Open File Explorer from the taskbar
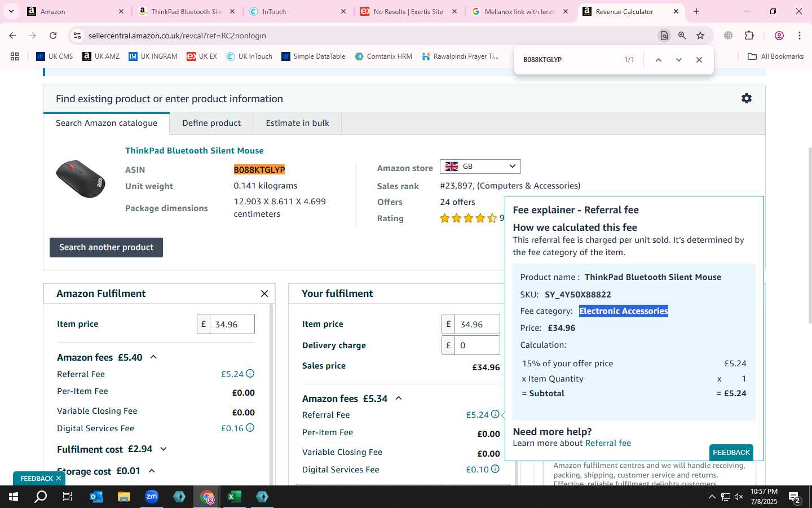This screenshot has height=508, width=812. tap(124, 497)
